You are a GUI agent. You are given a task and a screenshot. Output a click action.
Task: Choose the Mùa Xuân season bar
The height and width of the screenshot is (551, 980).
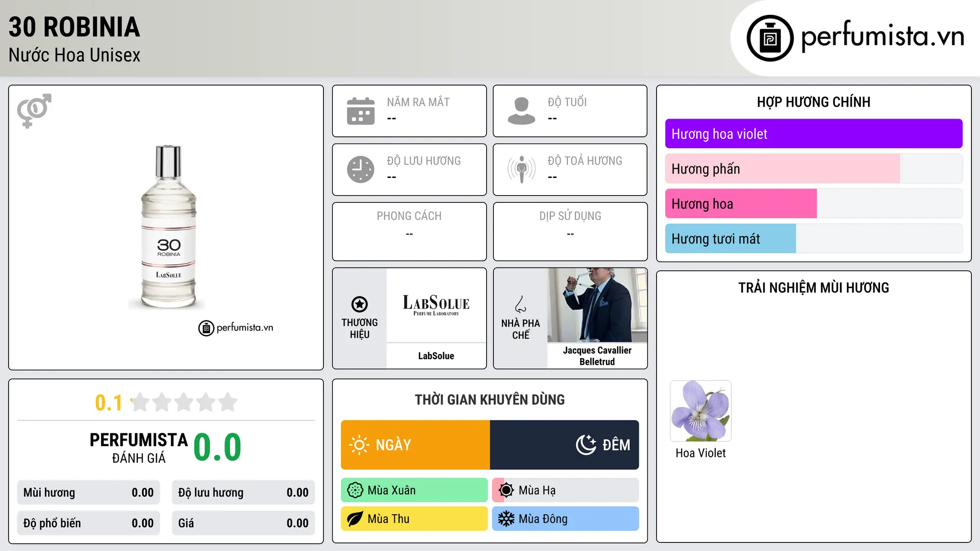414,490
